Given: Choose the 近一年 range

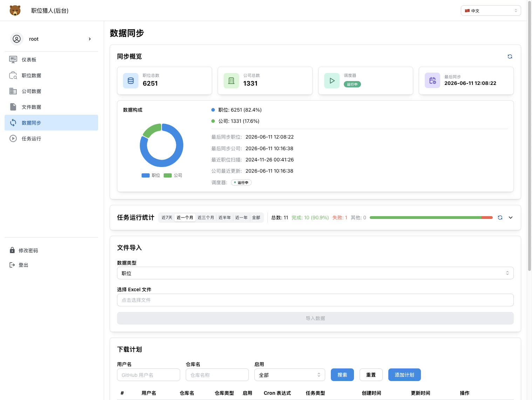Looking at the screenshot, I should 241,218.
